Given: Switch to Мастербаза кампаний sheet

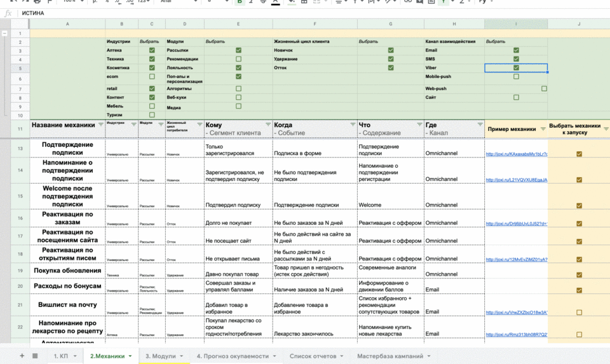Looking at the screenshot, I should coord(390,356).
